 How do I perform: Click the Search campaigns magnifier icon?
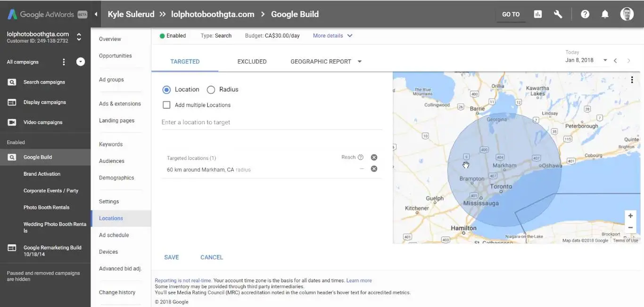(12, 82)
